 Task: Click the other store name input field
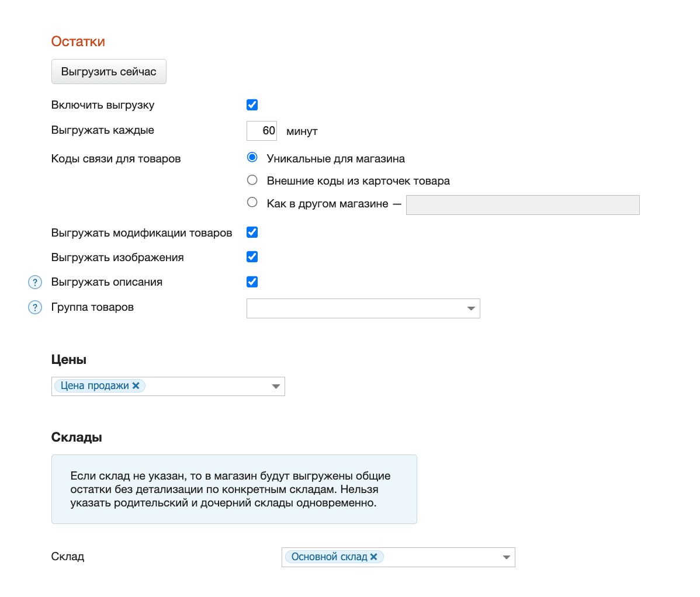point(522,205)
